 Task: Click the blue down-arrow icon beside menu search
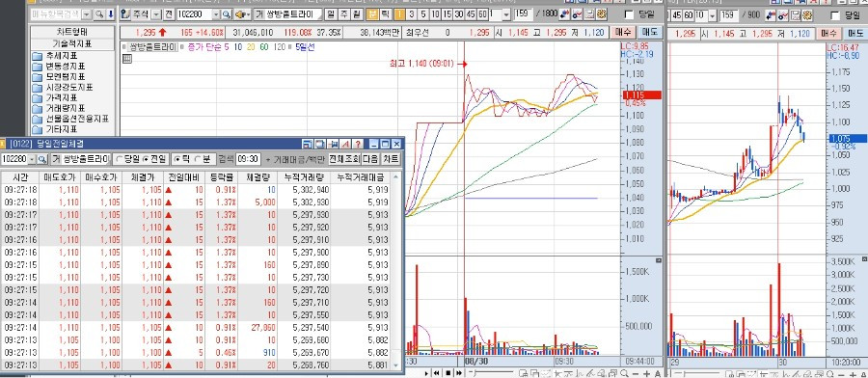click(110, 14)
